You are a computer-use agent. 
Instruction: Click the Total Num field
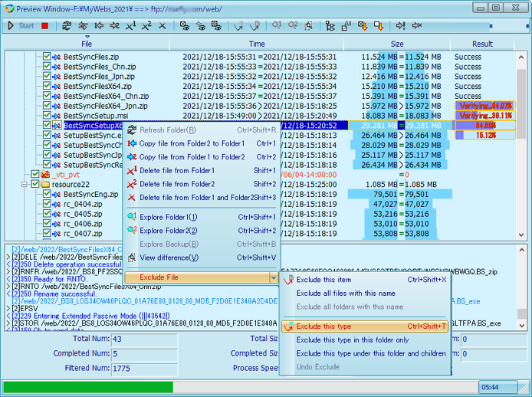tap(144, 339)
